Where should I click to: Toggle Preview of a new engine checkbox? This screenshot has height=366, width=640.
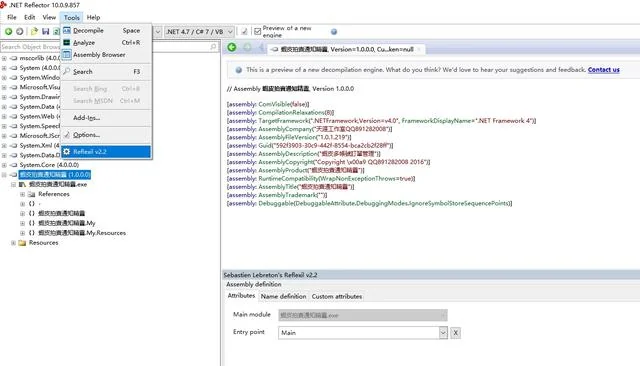coord(258,31)
